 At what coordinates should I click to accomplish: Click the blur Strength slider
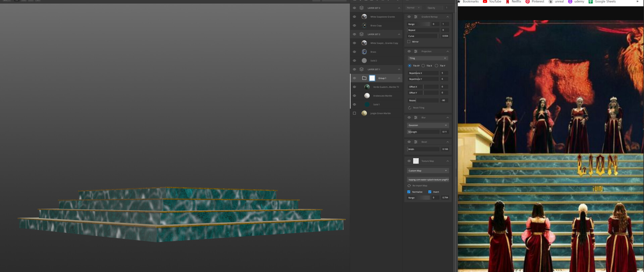[423, 132]
